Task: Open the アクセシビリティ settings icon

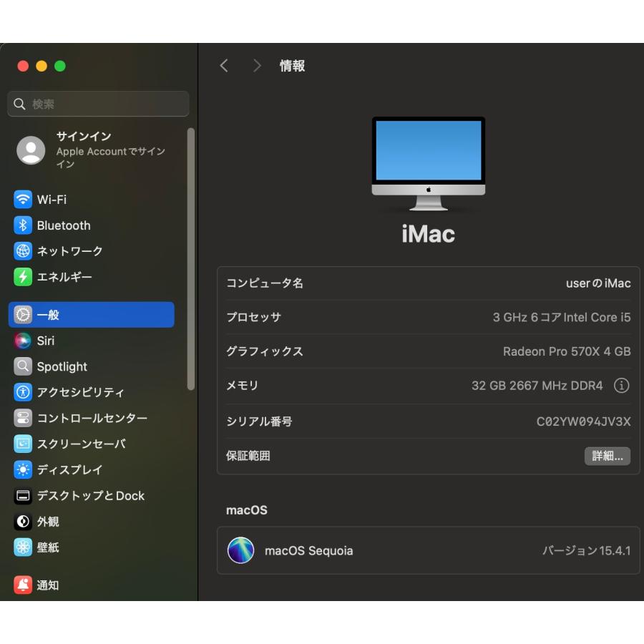Action: (x=19, y=392)
